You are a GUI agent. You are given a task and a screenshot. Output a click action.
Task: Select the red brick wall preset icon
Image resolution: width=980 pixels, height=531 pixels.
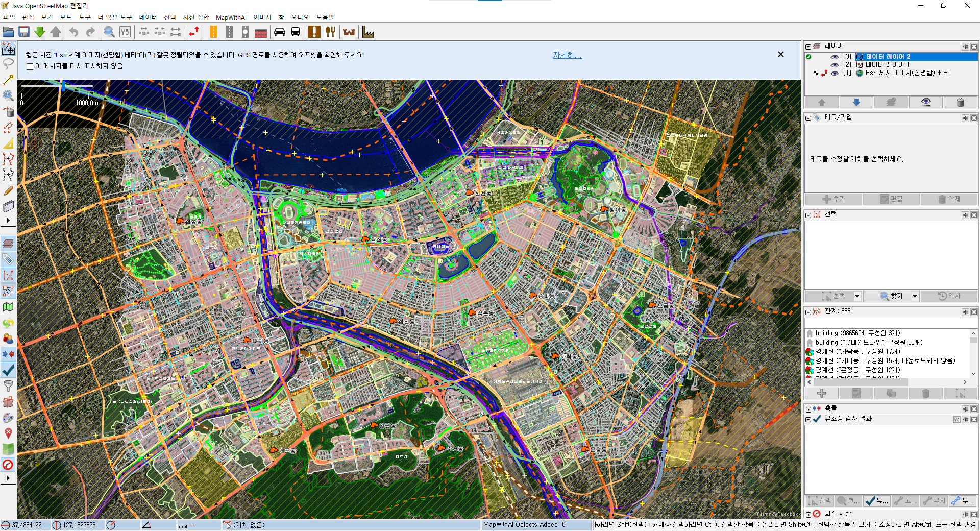coord(261,32)
